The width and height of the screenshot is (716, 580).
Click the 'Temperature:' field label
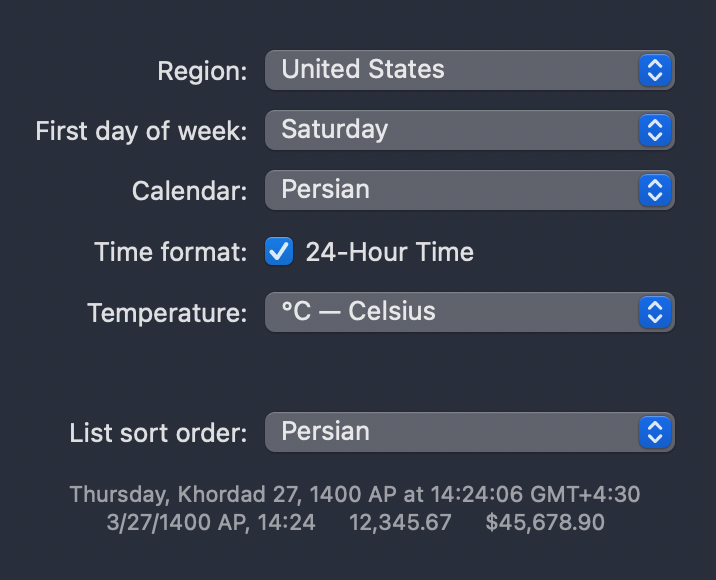[x=167, y=313]
